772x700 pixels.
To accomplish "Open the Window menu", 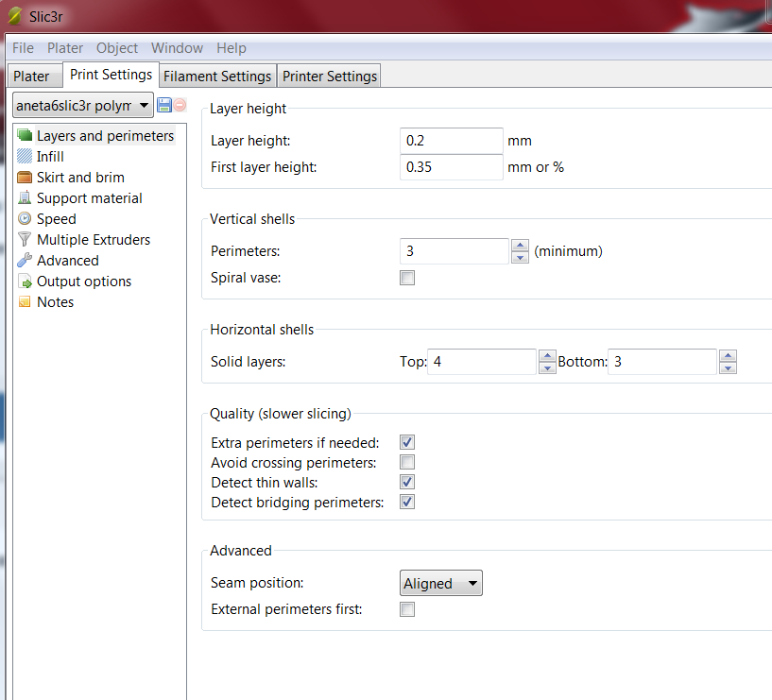I will click(178, 48).
